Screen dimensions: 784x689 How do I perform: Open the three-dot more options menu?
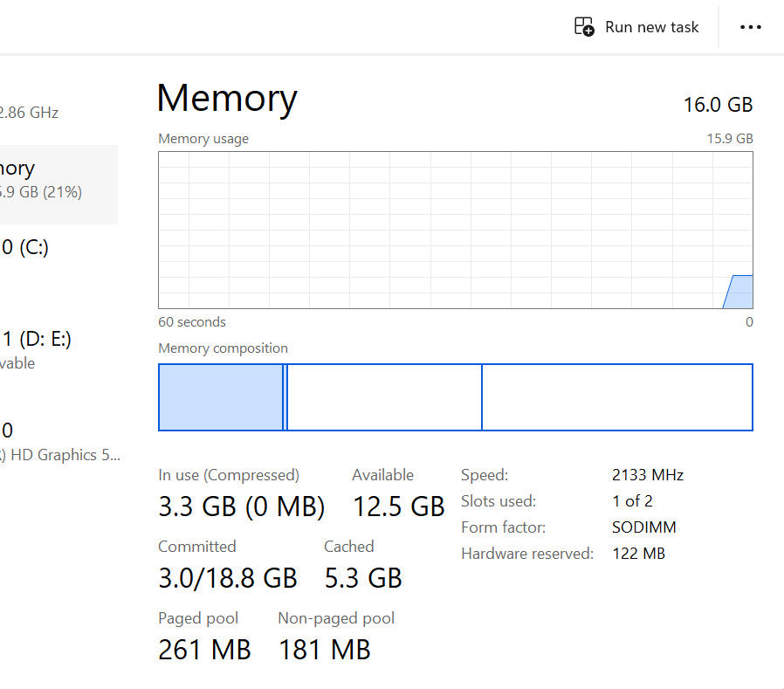point(750,27)
